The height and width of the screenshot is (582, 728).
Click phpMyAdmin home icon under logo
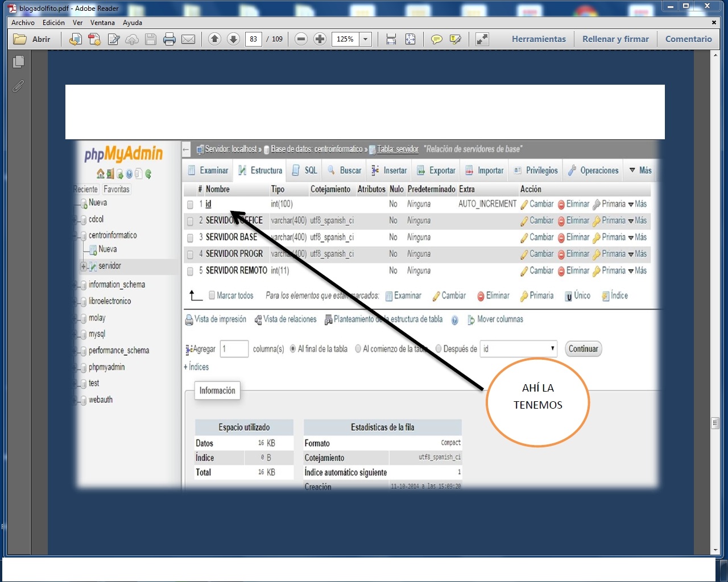[x=101, y=174]
